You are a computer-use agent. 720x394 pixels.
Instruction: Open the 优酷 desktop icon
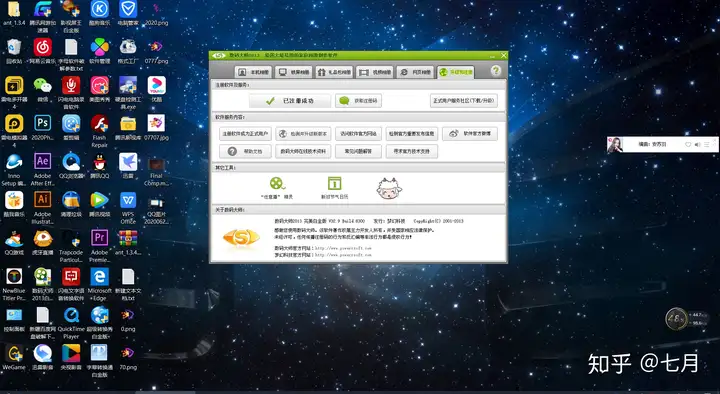pyautogui.click(x=156, y=85)
